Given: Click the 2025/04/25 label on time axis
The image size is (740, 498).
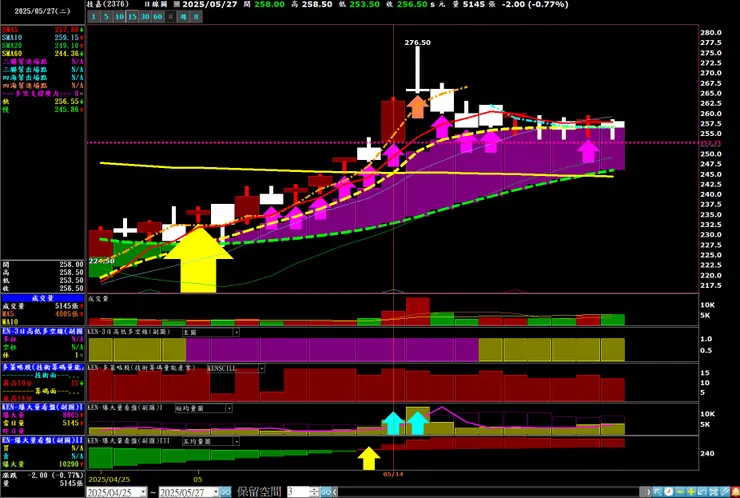Looking at the screenshot, I should (109, 479).
